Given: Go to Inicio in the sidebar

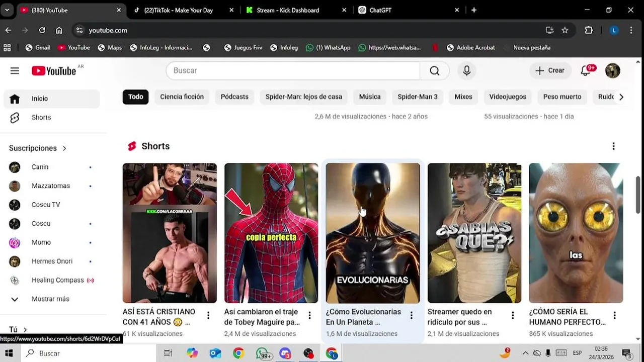Looking at the screenshot, I should point(52,99).
